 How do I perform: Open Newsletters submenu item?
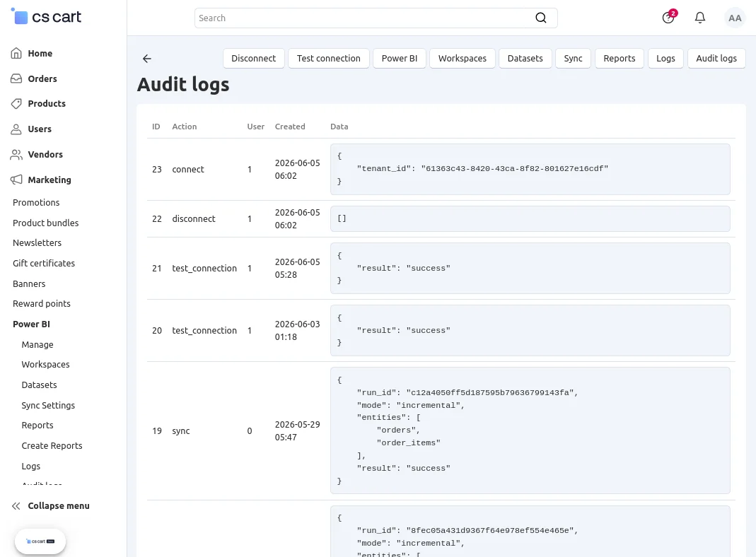37,243
